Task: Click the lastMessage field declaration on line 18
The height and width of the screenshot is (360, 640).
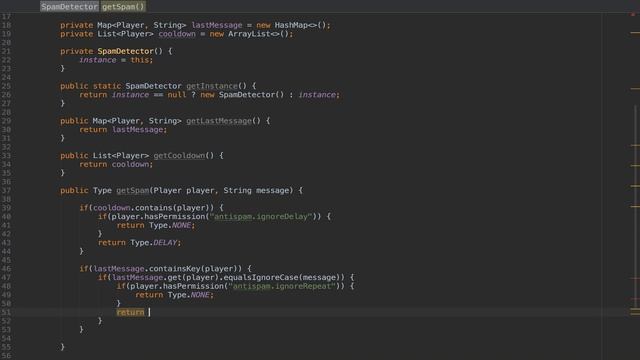Action: tap(217, 25)
